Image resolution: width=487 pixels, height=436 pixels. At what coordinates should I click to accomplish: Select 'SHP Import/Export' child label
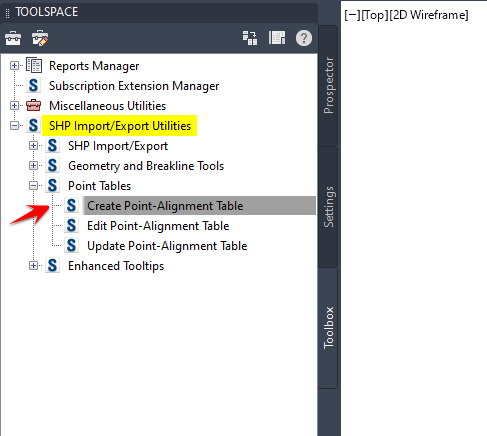pos(118,146)
